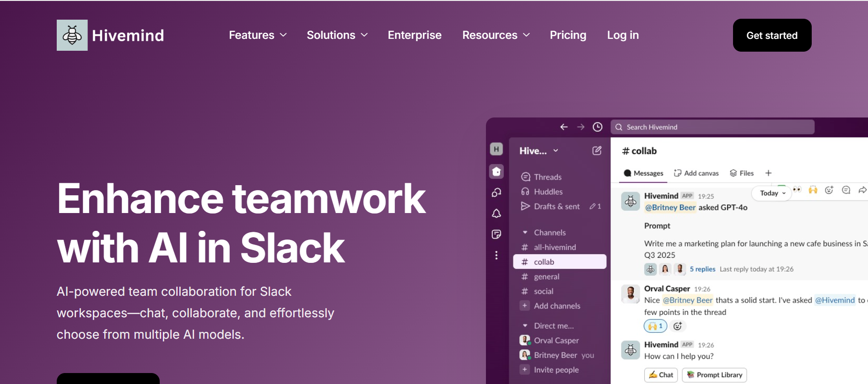Open the Files tab

[x=741, y=173]
